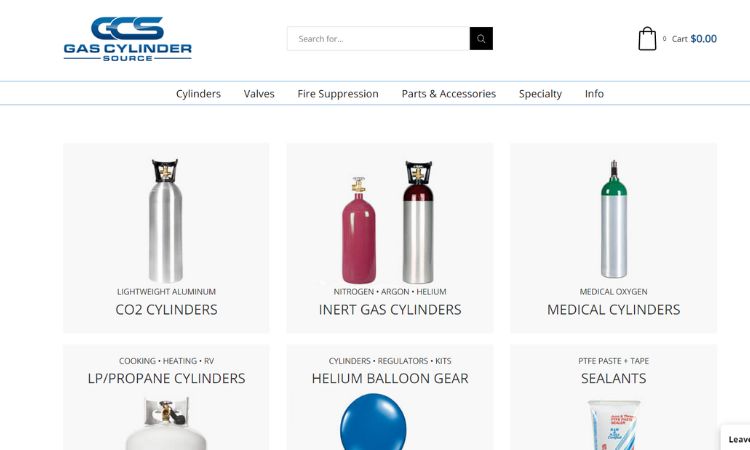
Task: Expand the Fire Suppression menu
Action: point(338,94)
